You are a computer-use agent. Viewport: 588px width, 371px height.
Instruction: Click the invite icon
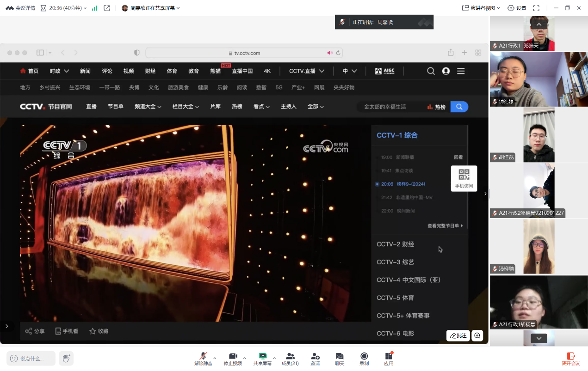click(315, 356)
